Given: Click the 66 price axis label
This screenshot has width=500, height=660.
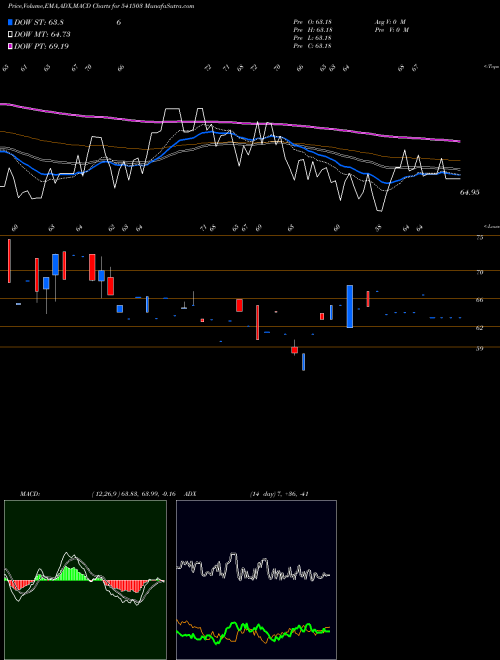Looking at the screenshot, I should (479, 300).
